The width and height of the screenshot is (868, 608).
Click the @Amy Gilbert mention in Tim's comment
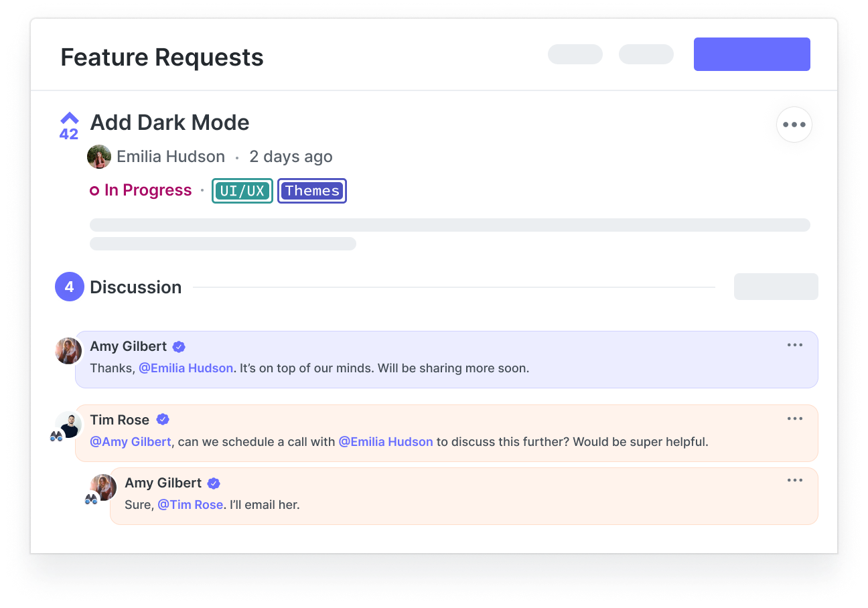coord(131,442)
